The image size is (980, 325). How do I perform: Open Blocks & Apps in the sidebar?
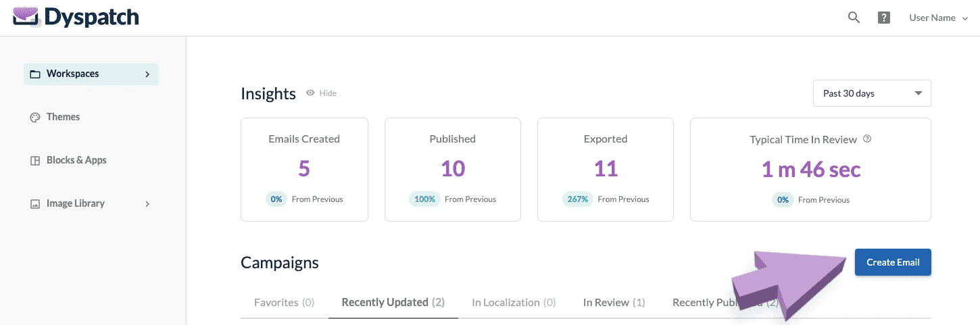click(76, 160)
